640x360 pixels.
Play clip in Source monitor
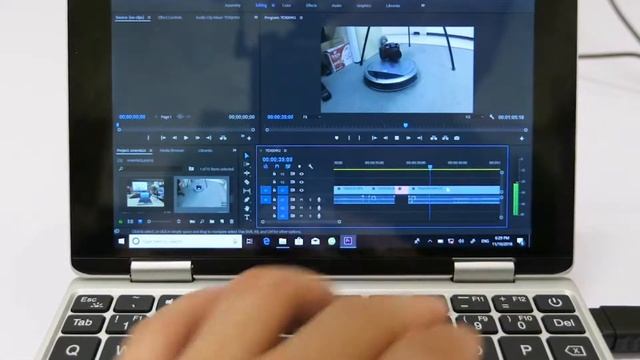[x=186, y=138]
